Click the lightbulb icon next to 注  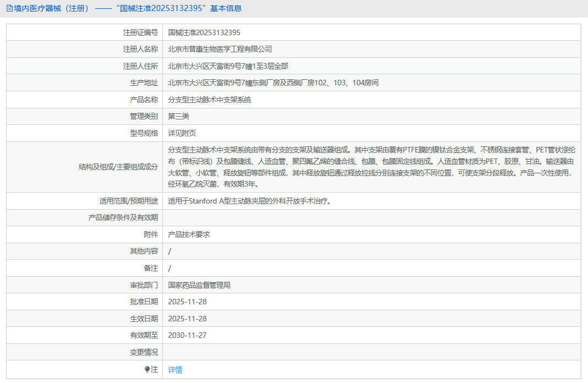pyautogui.click(x=146, y=370)
